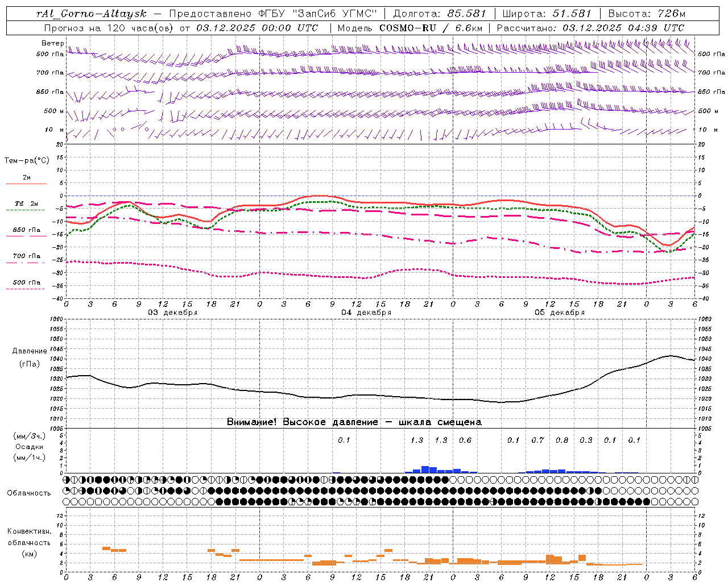Viewport: 728px width, 582px height.
Task: Click the Ветер wind panel label
Action: (x=53, y=43)
